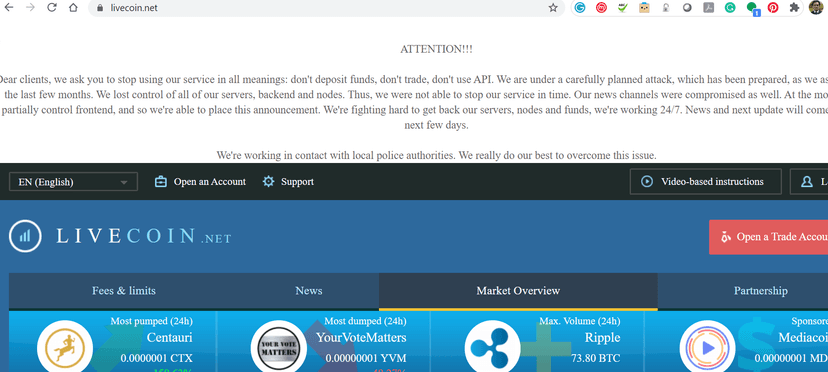The height and width of the screenshot is (372, 828).
Task: Click the 0.0000001 CTX price
Action: [156, 358]
